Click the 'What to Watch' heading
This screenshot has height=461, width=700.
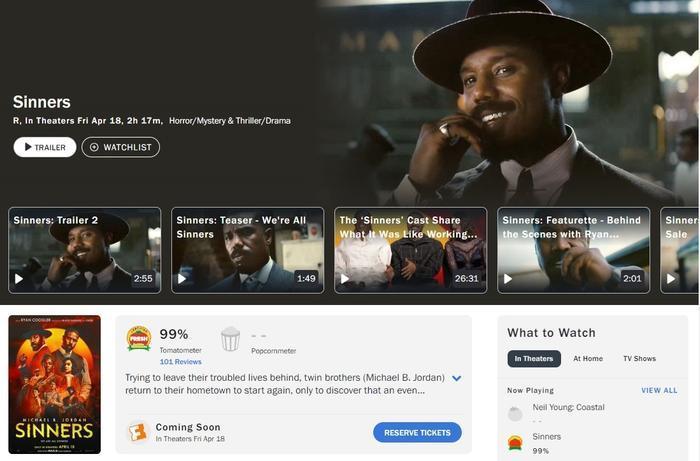[x=551, y=333]
